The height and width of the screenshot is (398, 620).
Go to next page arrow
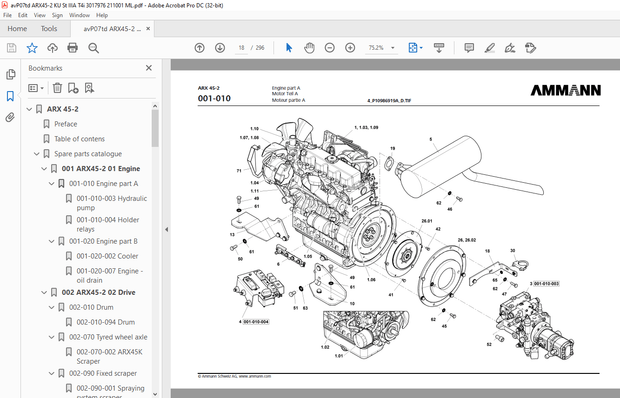pos(220,48)
